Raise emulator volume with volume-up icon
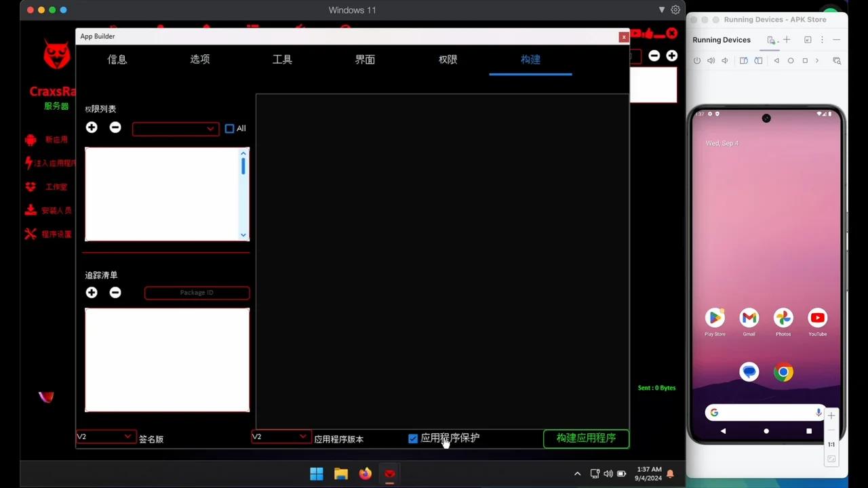 (x=711, y=60)
